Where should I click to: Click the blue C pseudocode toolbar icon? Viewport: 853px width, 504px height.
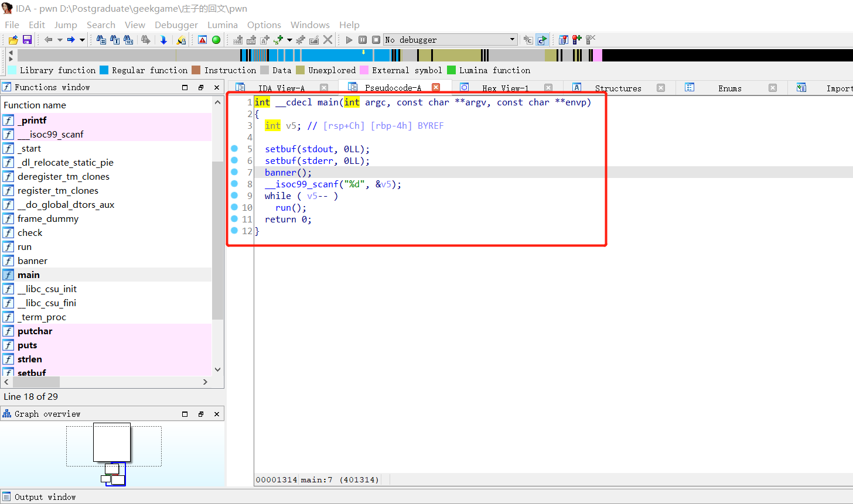(x=542, y=40)
